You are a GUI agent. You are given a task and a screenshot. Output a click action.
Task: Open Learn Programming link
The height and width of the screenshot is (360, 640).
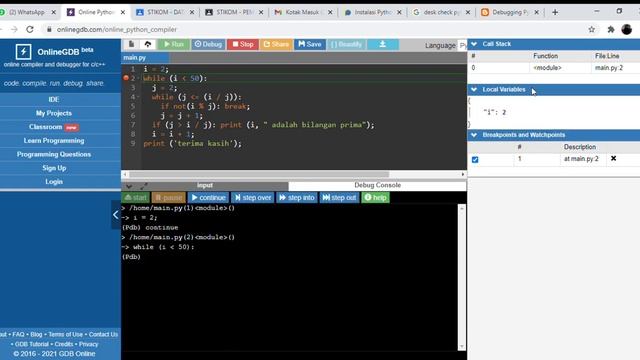tap(54, 140)
